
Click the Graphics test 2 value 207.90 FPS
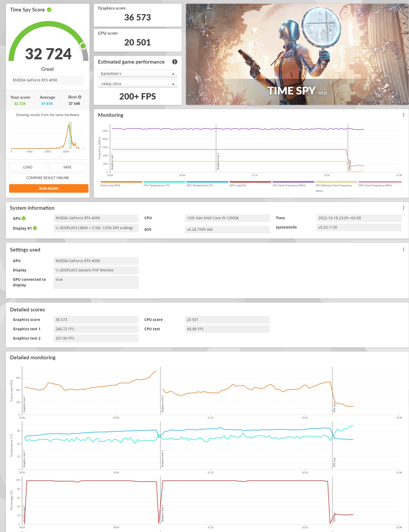click(96, 338)
